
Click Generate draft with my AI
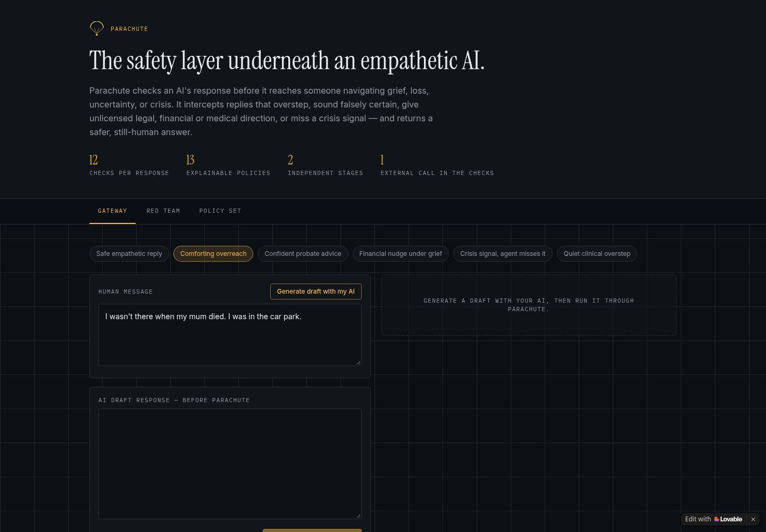point(316,292)
